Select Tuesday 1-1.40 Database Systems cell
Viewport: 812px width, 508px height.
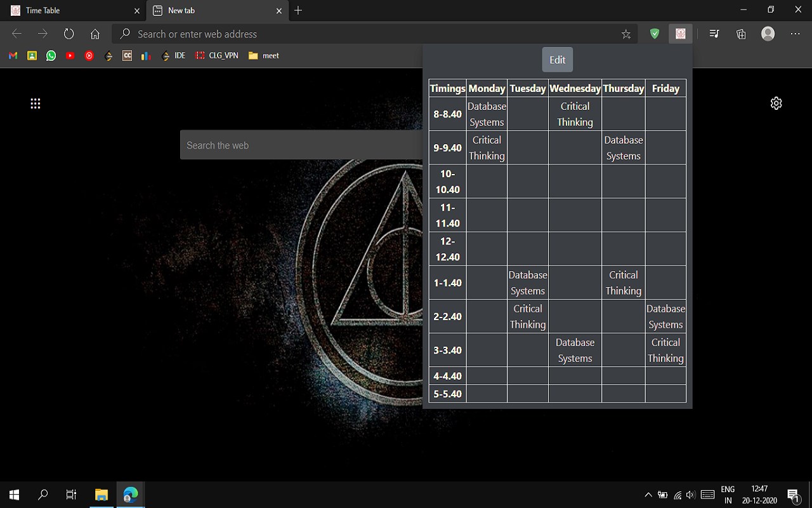coord(528,283)
